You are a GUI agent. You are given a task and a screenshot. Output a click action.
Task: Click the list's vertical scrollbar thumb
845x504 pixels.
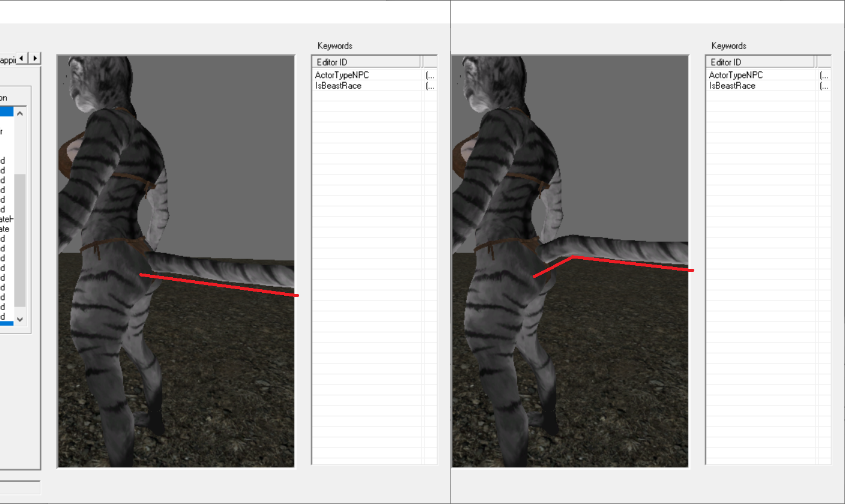[20, 240]
